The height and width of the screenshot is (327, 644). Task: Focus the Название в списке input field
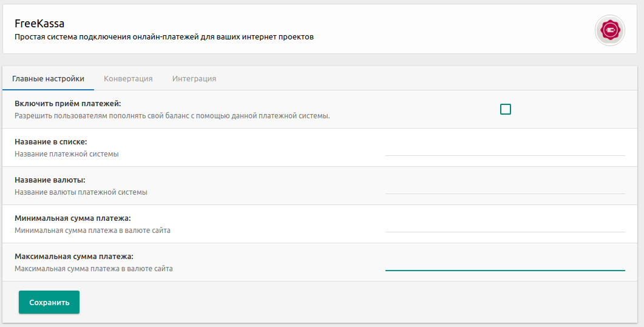click(x=505, y=148)
